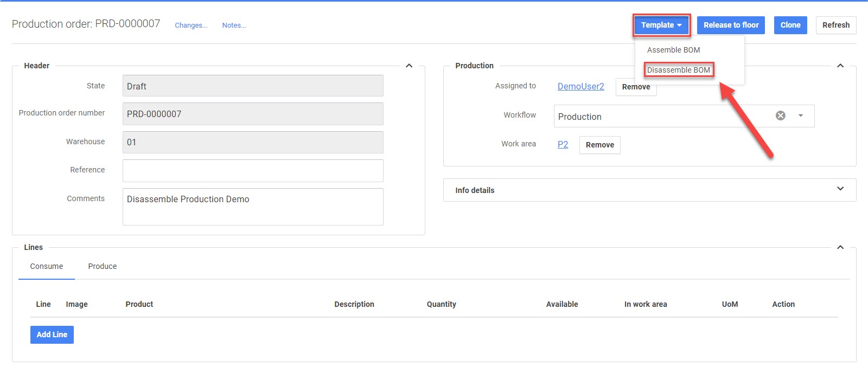Collapse the Production section
The height and width of the screenshot is (373, 868).
click(840, 66)
